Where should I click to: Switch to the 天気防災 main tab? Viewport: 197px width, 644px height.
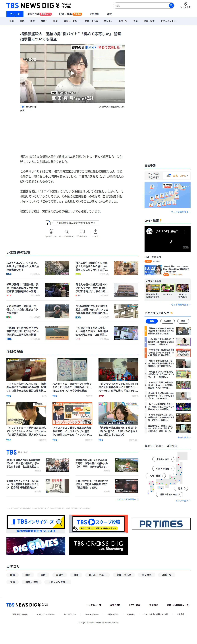click(95, 14)
